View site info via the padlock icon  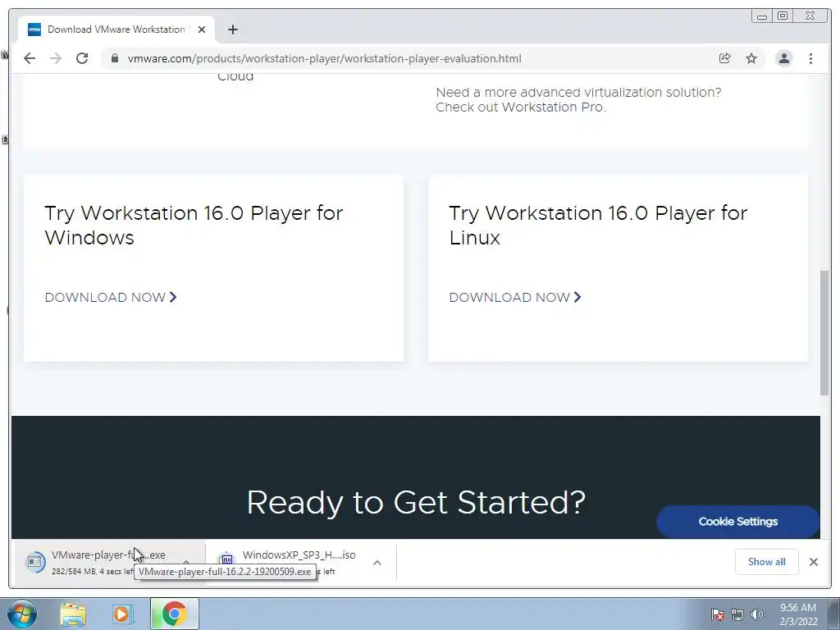[x=114, y=58]
